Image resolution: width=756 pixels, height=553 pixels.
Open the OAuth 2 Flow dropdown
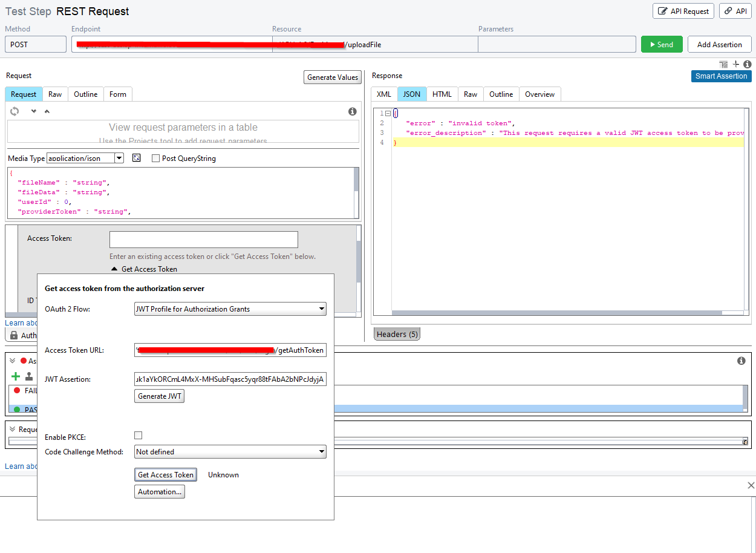(x=230, y=309)
